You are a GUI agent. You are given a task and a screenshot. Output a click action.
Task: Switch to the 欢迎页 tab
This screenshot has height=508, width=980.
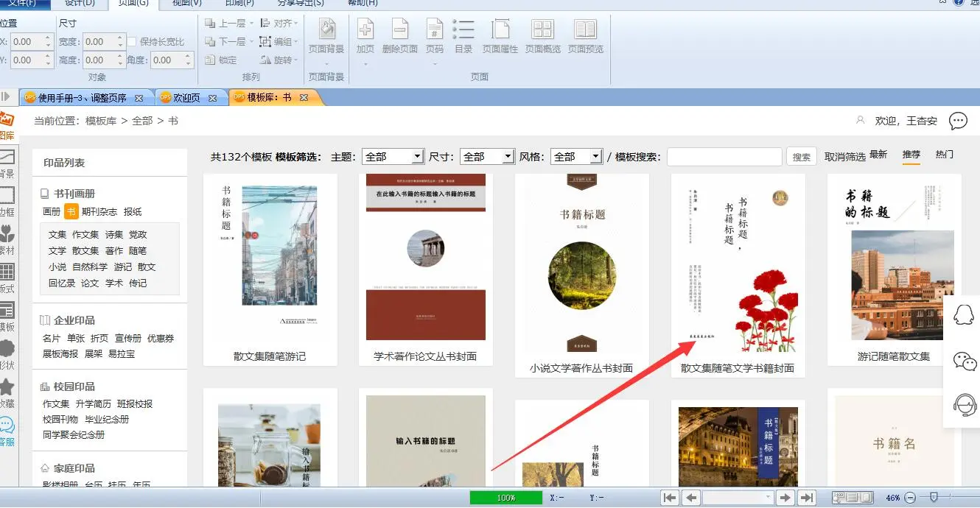click(x=186, y=98)
